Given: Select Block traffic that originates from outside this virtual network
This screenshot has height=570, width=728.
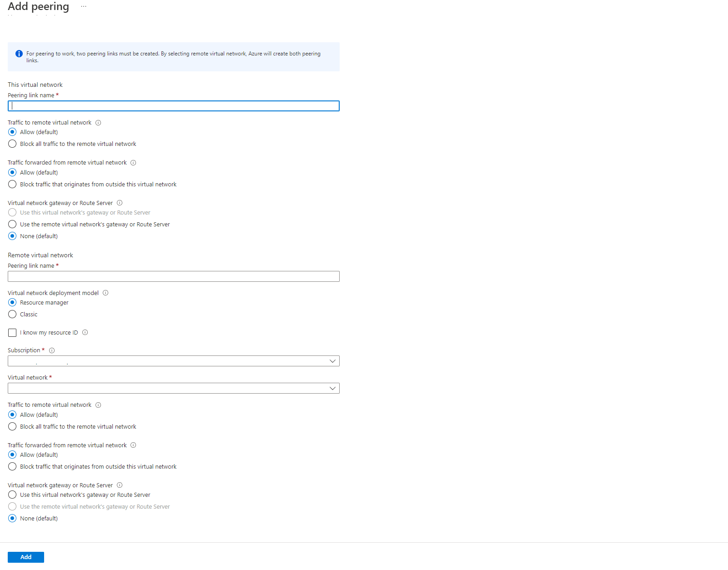Looking at the screenshot, I should [12, 184].
